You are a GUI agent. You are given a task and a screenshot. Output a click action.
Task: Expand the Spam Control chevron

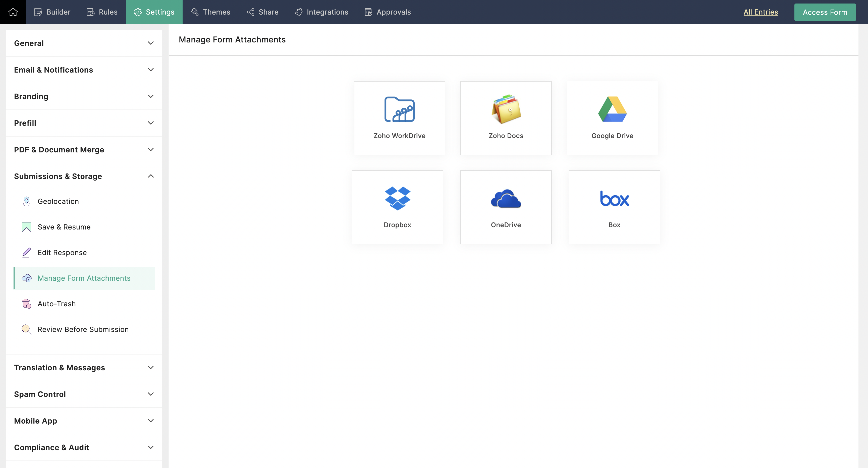151,394
